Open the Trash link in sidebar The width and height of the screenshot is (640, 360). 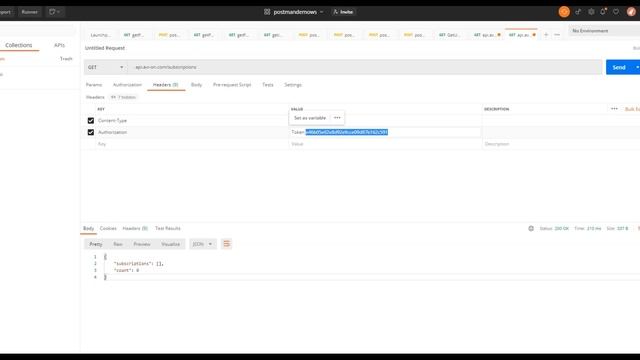click(x=66, y=59)
